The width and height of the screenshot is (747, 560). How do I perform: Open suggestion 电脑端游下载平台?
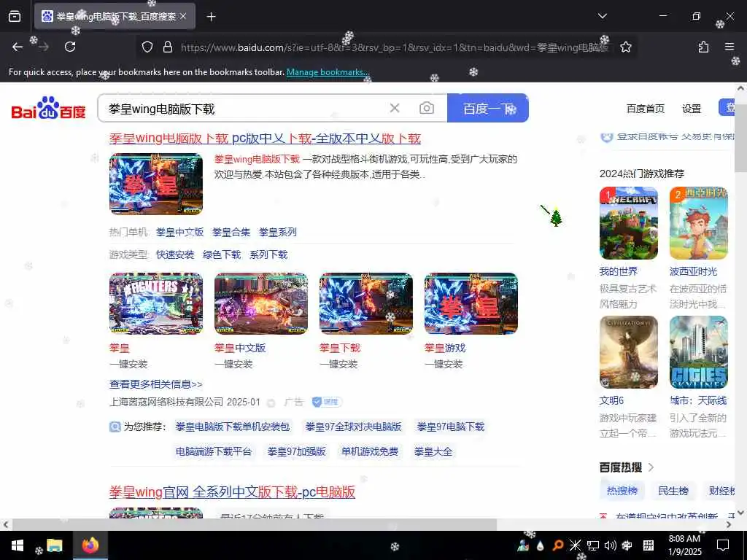(214, 451)
